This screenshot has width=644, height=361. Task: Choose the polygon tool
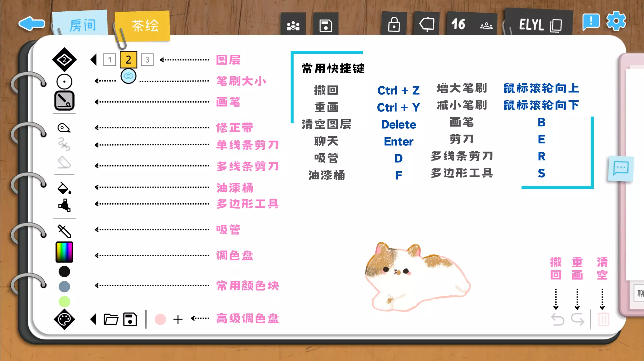pos(64,205)
